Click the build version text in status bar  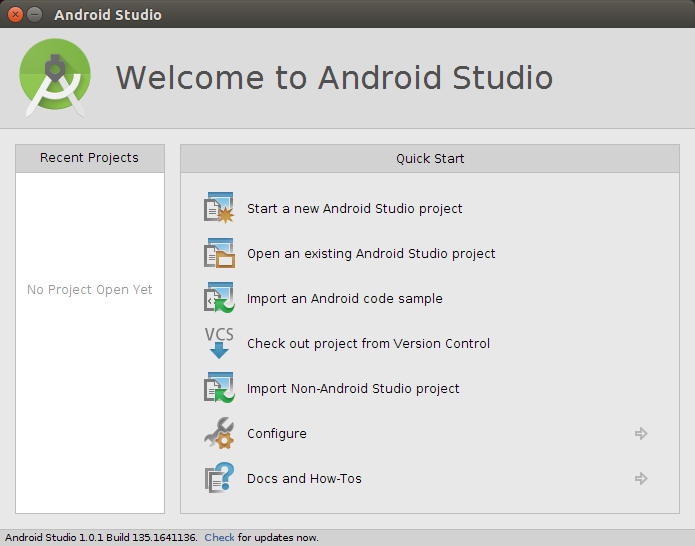[101, 538]
